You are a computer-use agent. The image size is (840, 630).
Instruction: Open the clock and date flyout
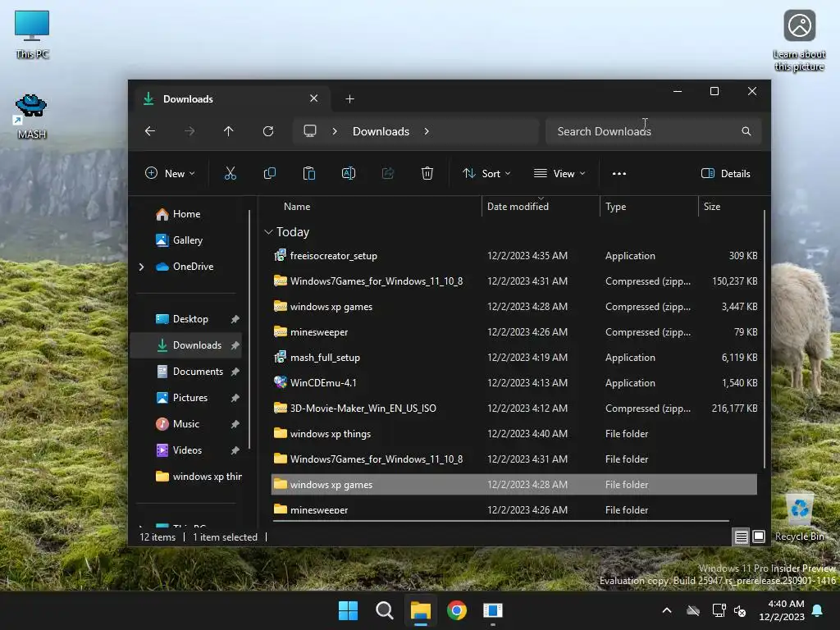pyautogui.click(x=782, y=610)
